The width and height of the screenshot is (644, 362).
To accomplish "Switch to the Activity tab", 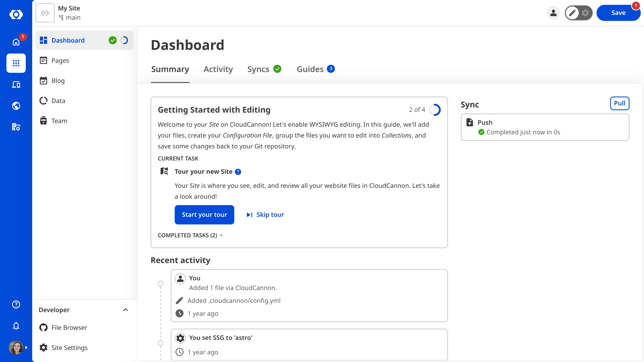I will (218, 69).
